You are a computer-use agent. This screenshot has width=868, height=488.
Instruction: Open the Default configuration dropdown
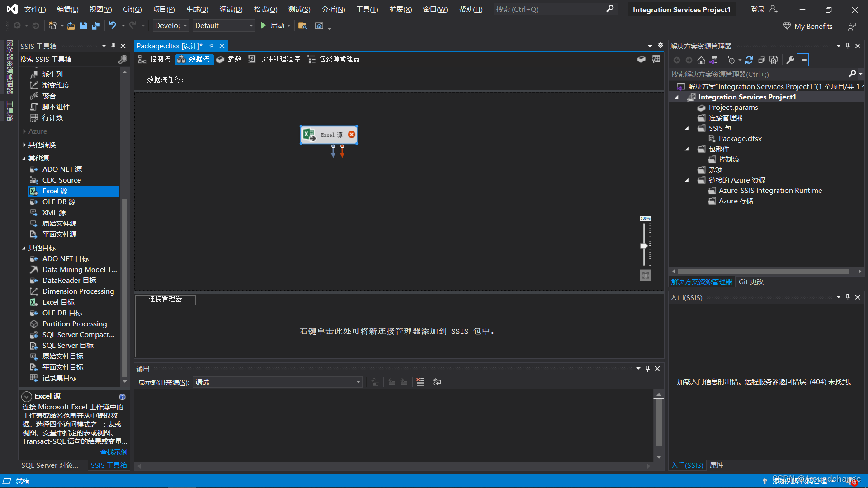tap(223, 26)
